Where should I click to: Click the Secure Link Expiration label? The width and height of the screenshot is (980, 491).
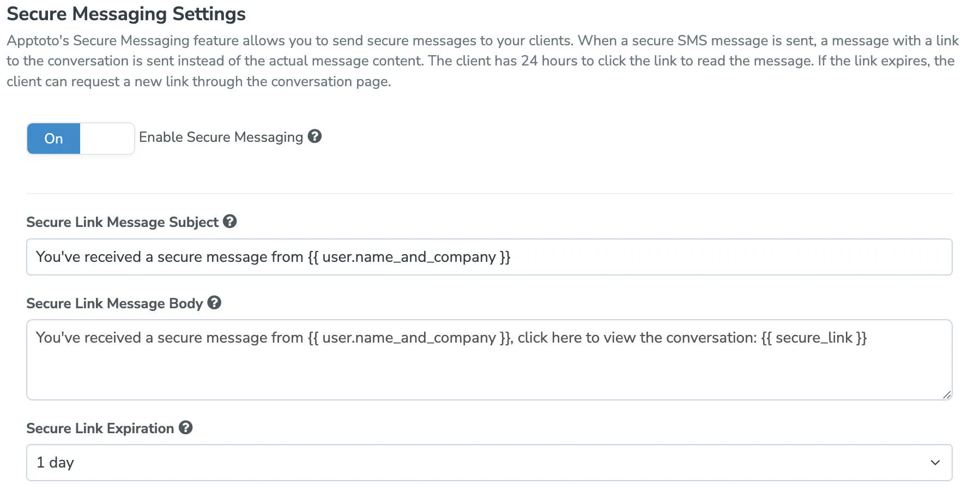[101, 428]
